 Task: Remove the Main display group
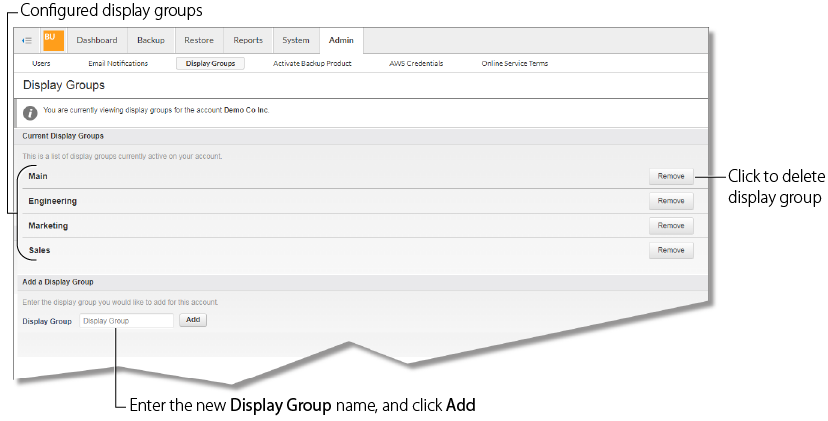click(671, 177)
